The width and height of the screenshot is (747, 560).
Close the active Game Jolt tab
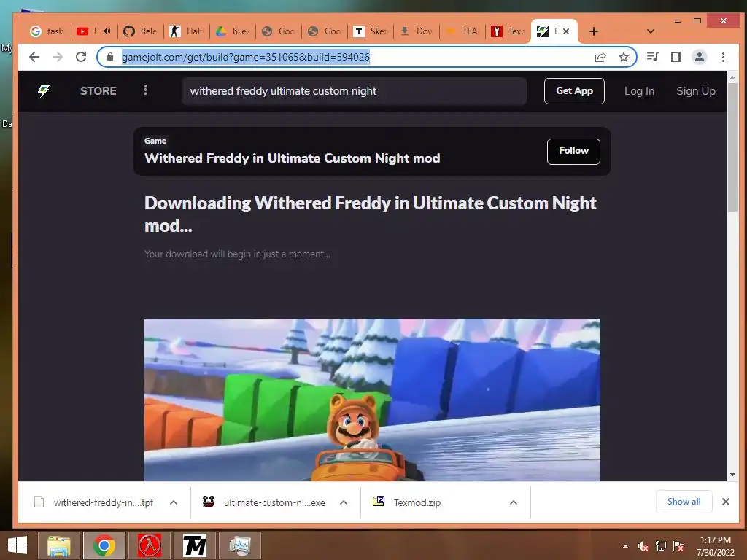coord(566,31)
